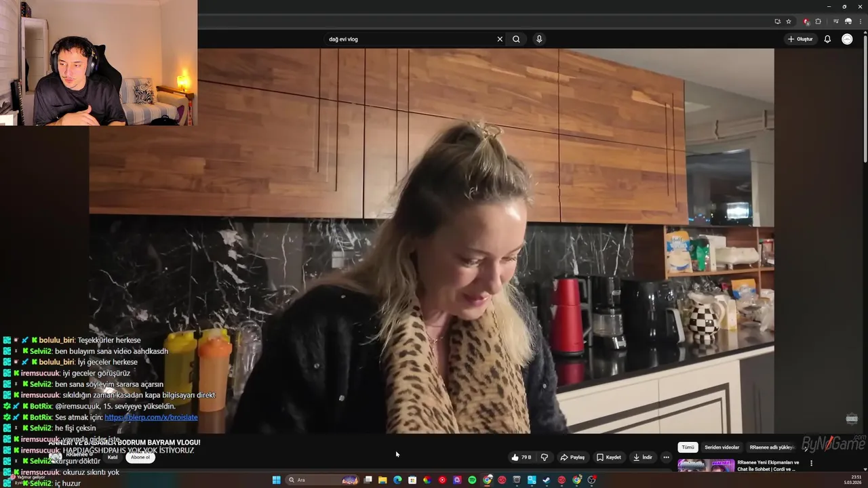Open options menu for recommended video
The image size is (868, 488).
[x=811, y=464]
